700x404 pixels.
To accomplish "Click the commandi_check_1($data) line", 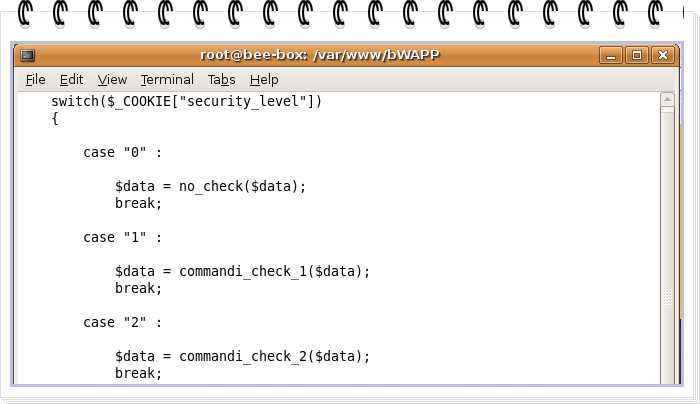I will (242, 271).
